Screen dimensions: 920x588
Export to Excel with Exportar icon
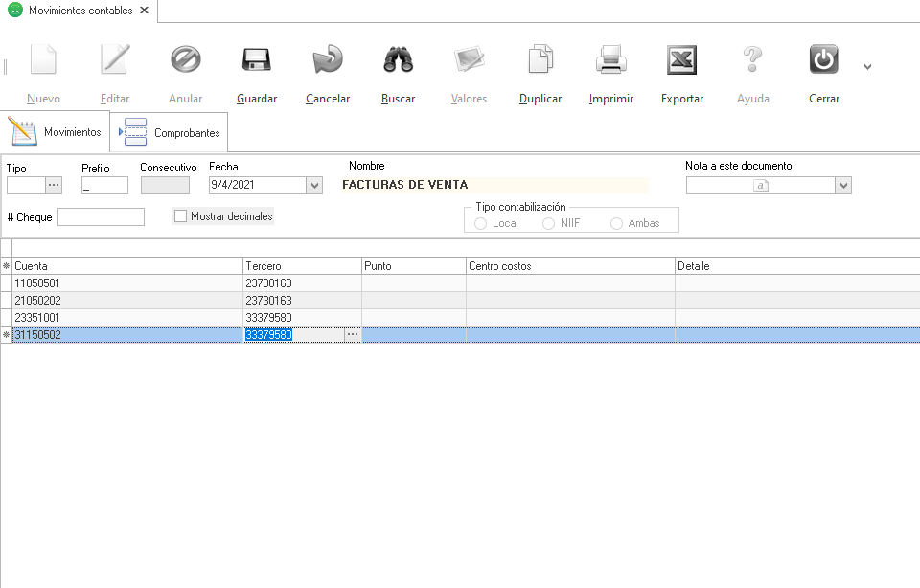click(682, 61)
